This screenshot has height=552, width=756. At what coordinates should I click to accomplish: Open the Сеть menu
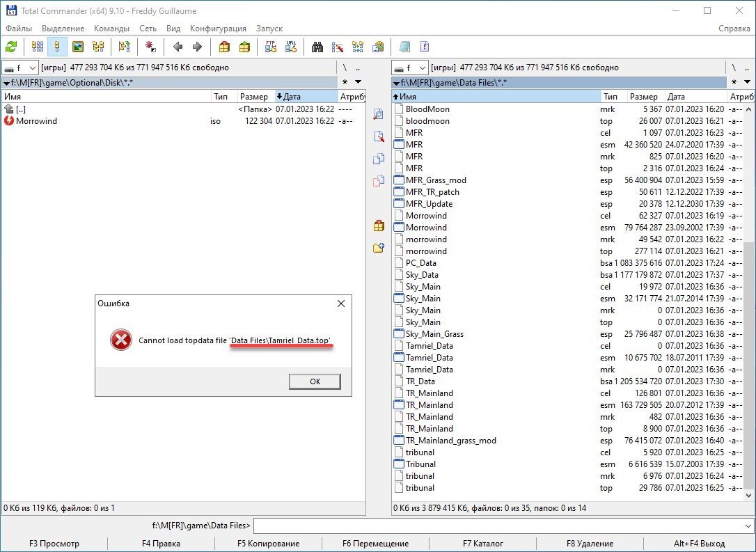pyautogui.click(x=148, y=29)
